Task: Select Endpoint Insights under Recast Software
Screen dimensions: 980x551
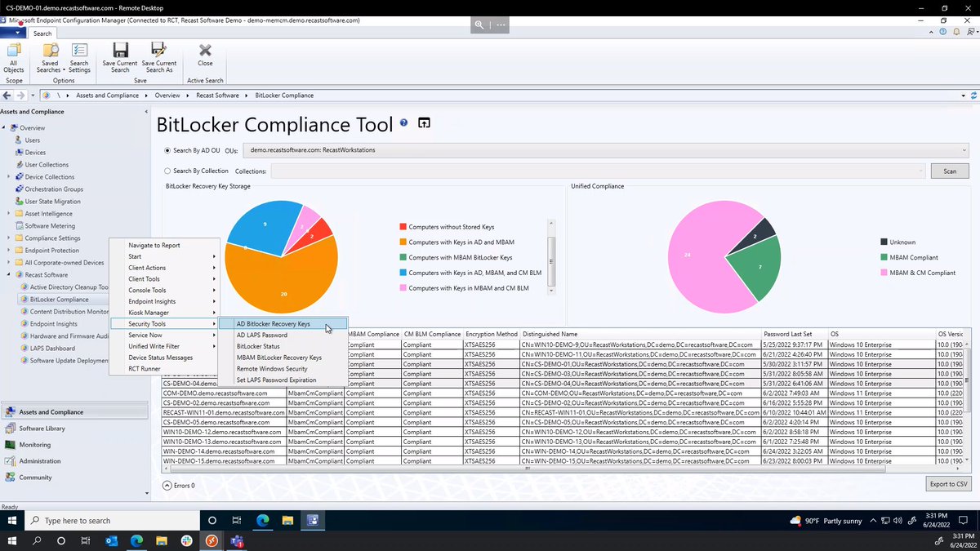Action: click(x=54, y=324)
